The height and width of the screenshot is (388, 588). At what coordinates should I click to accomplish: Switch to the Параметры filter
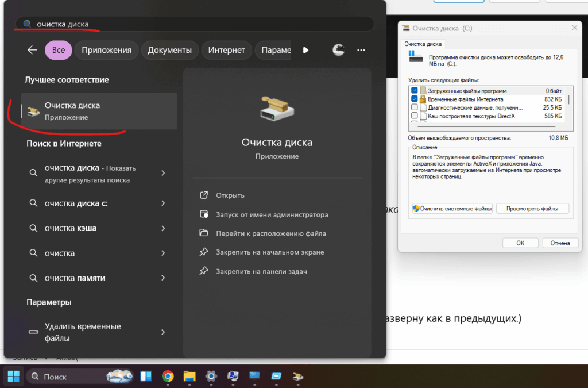273,50
